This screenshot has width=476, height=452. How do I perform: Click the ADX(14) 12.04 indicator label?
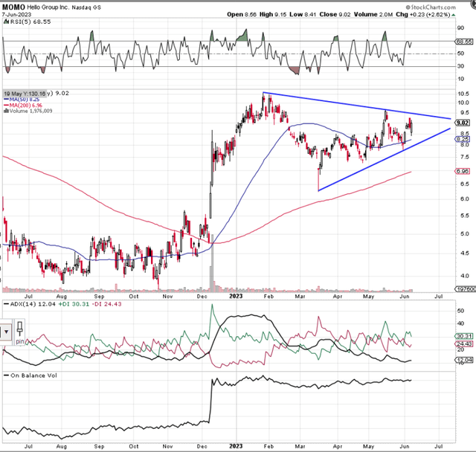click(30, 304)
